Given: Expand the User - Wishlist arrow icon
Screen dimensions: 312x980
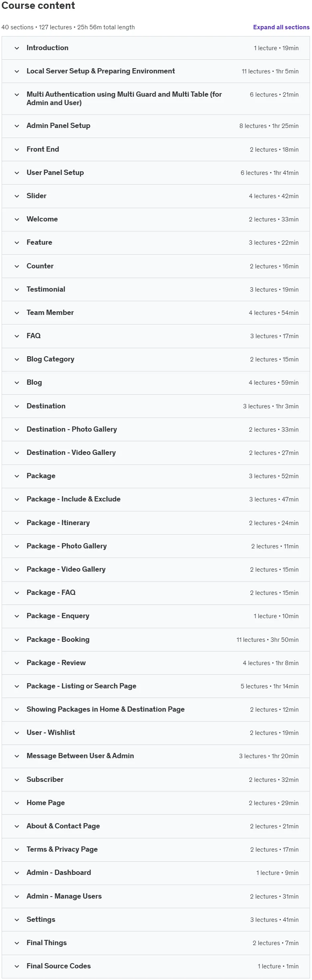Looking at the screenshot, I should 17,733.
